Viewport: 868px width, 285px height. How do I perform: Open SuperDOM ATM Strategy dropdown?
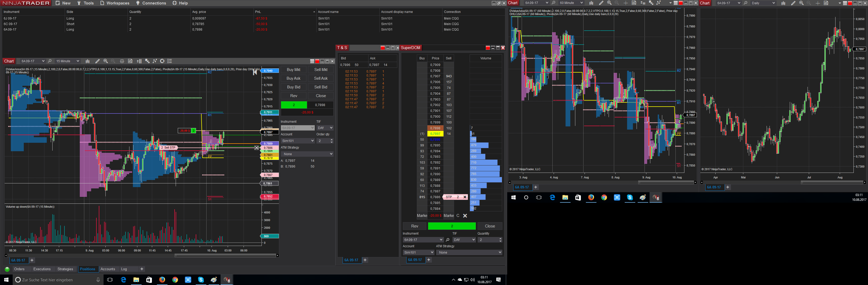click(469, 252)
